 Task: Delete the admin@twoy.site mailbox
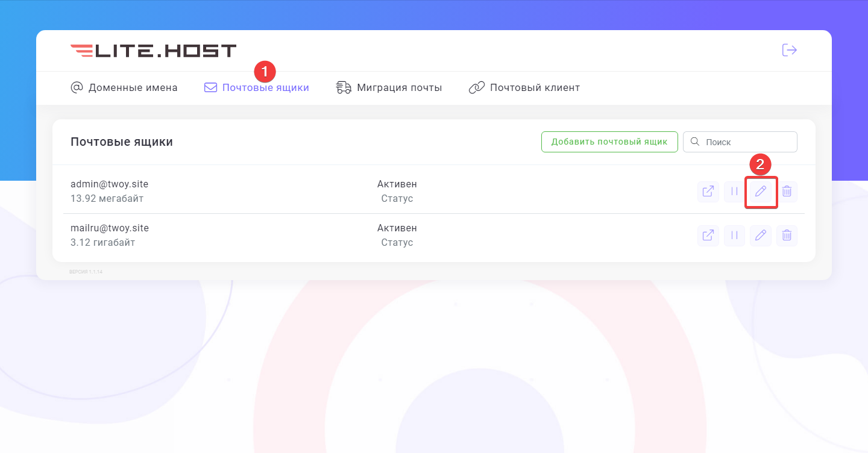[787, 192]
